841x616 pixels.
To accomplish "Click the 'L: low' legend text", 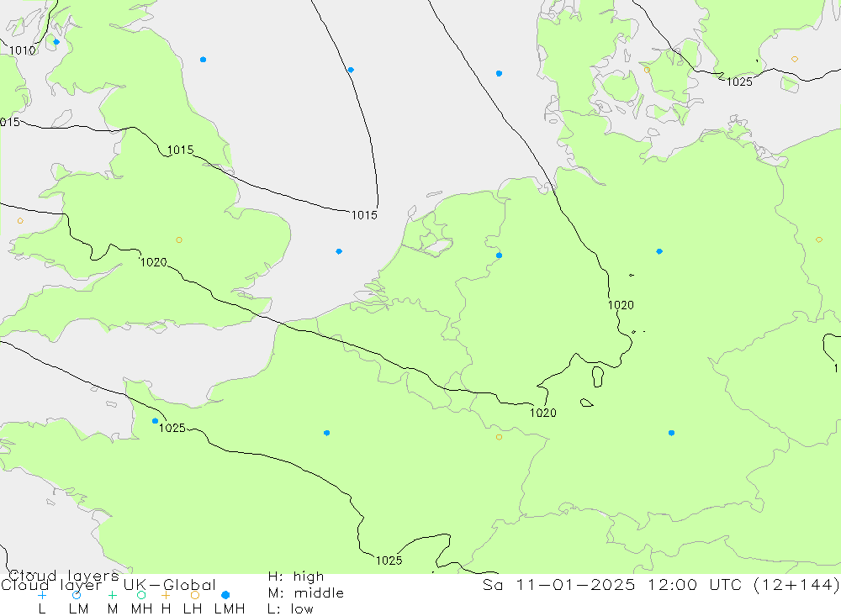I will click(x=290, y=609).
